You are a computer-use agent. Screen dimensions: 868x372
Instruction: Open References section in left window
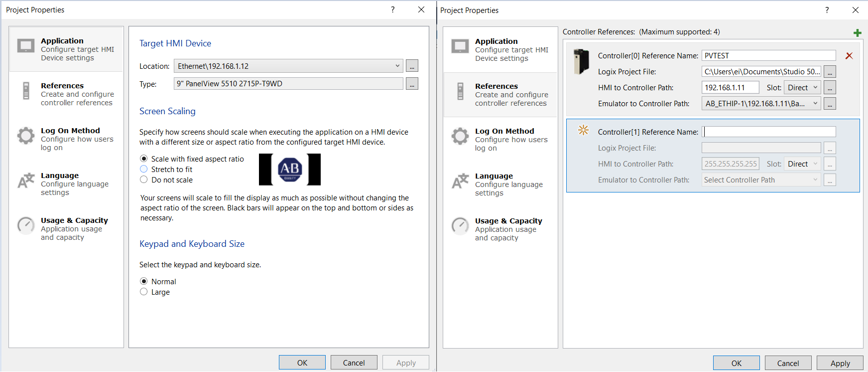tap(66, 94)
